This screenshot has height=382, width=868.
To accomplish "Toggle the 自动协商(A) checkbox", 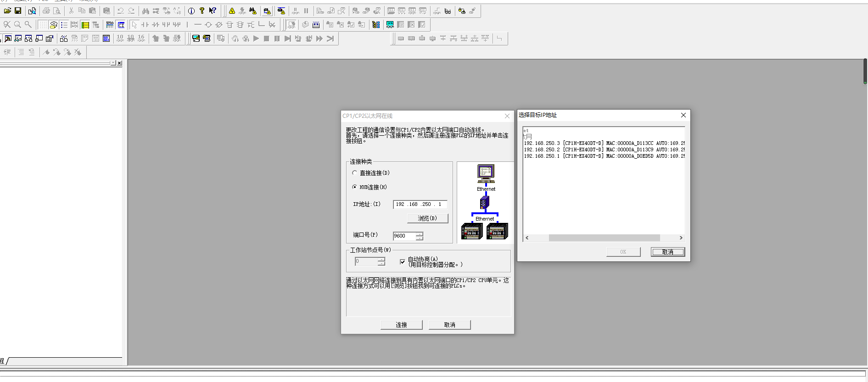I will tap(403, 262).
